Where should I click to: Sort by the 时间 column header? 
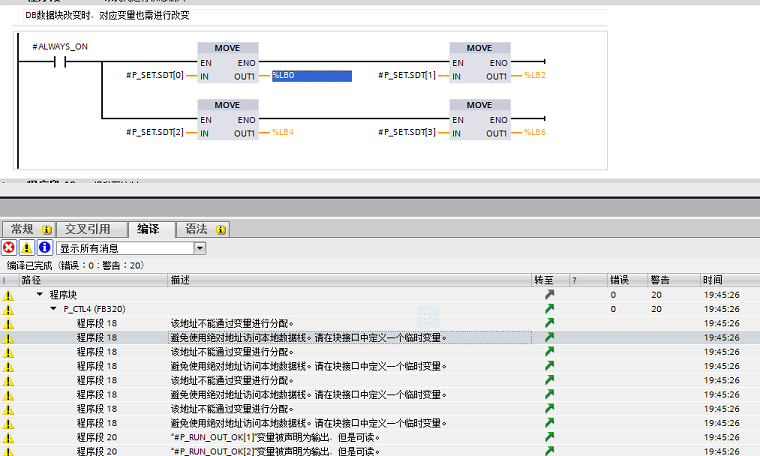pos(730,280)
